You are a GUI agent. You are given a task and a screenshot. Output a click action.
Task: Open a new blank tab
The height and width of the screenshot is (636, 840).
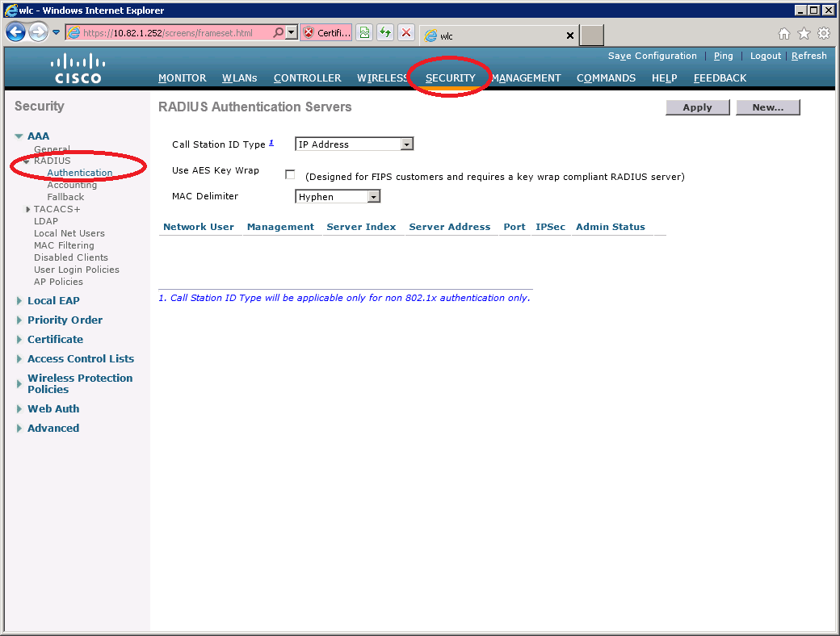(592, 36)
